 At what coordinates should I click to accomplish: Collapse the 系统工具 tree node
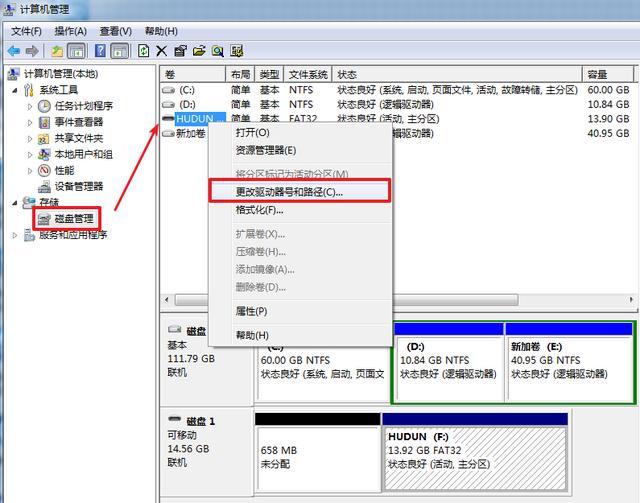coord(15,90)
